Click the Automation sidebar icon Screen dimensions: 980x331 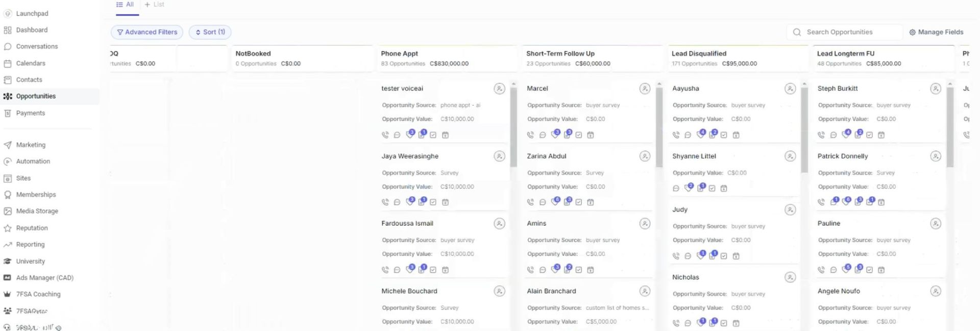pos(8,161)
